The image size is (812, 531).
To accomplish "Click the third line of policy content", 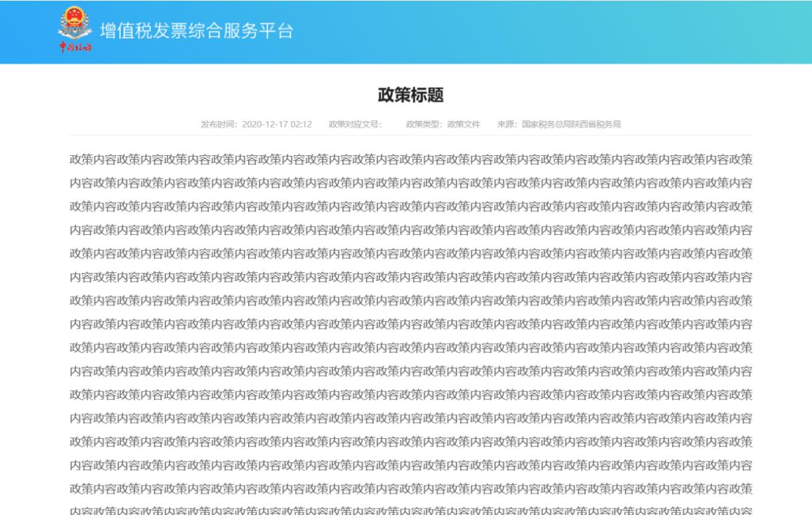I will point(411,207).
